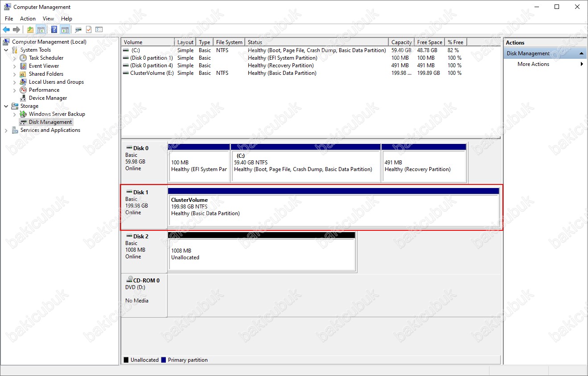Sort by the % Free column header

[x=456, y=42]
